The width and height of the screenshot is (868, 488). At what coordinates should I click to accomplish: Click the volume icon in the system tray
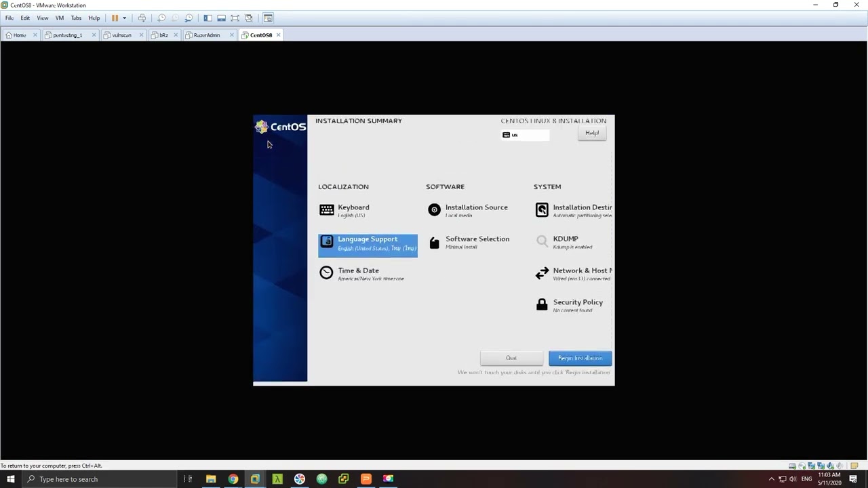pos(793,479)
